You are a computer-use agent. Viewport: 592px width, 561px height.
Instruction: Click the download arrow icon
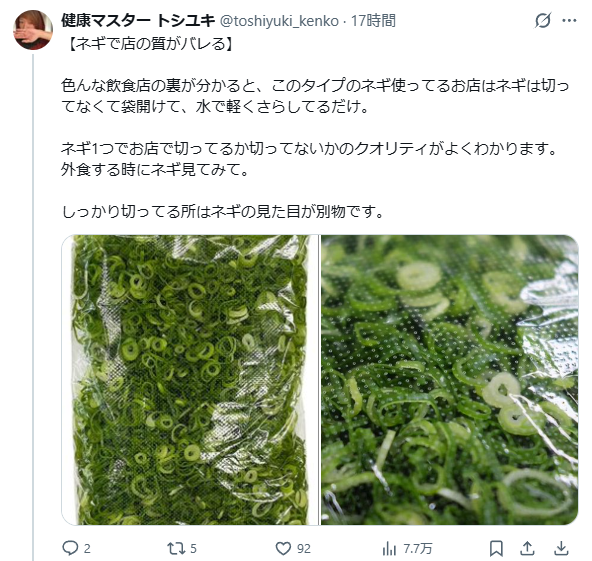(561, 549)
